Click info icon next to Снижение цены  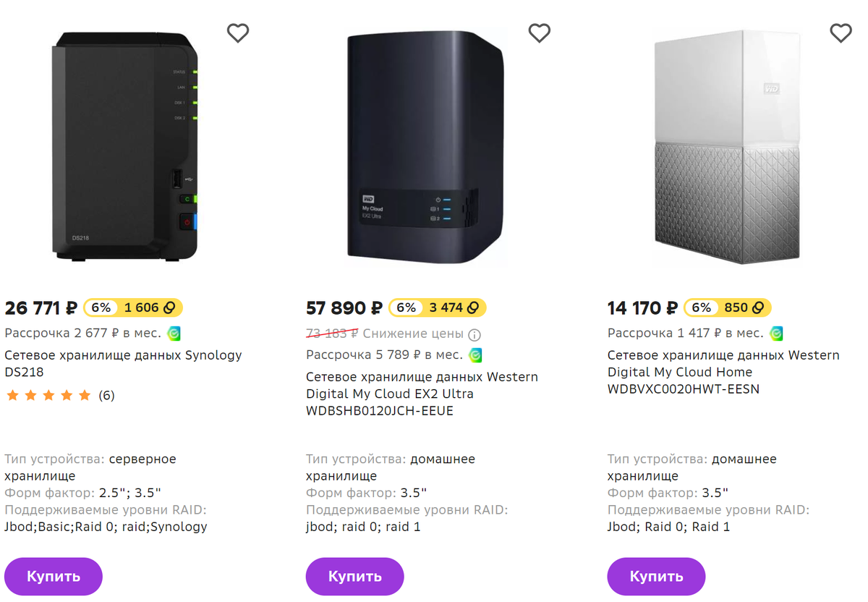(x=475, y=335)
